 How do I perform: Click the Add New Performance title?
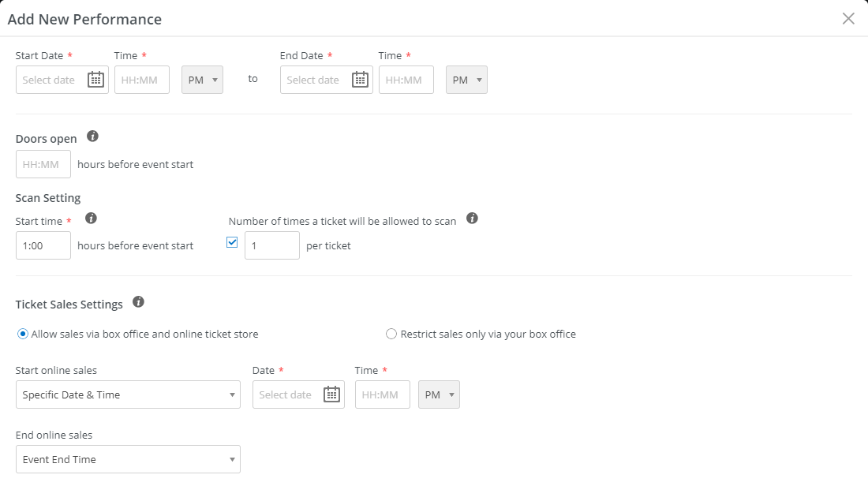click(86, 18)
